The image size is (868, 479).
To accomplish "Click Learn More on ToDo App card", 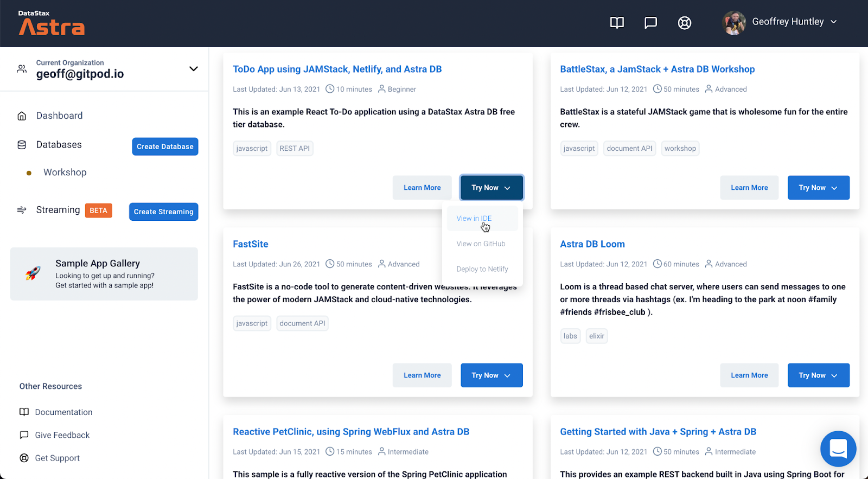I will coord(422,188).
